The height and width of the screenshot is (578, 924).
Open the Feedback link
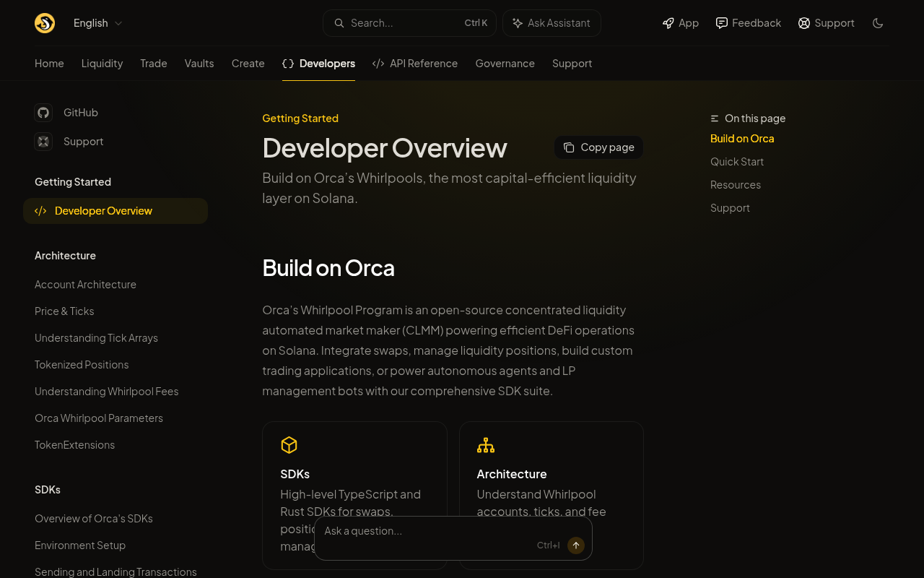tap(749, 23)
